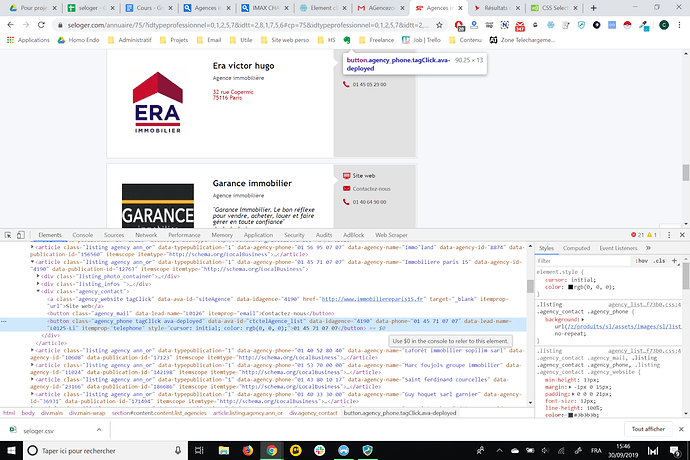Activate the DevTools inspect element picker
Screen dimensions: 690x460
coord(8,235)
